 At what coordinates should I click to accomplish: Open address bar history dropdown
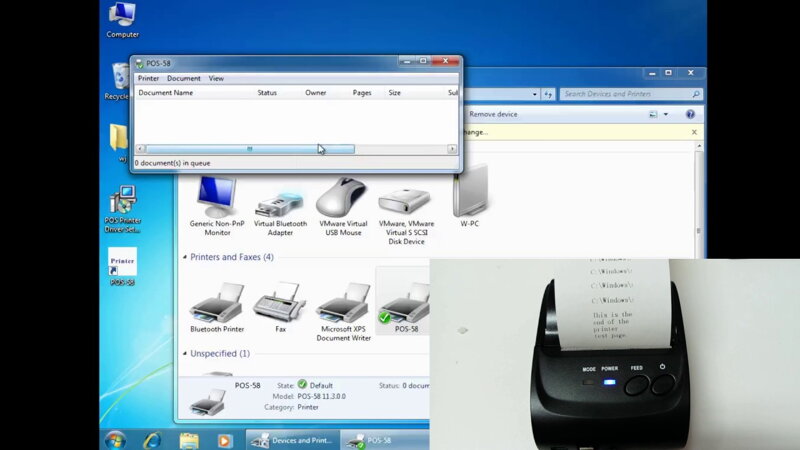click(534, 94)
